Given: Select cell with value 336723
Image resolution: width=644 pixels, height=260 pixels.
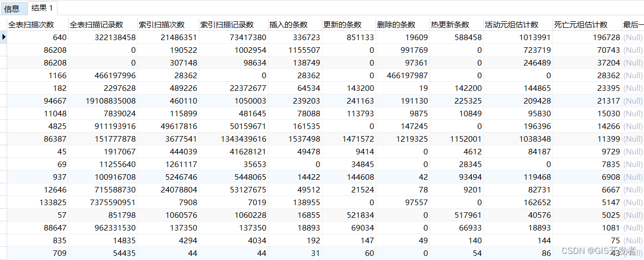Looking at the screenshot, I should pyautogui.click(x=295, y=38).
